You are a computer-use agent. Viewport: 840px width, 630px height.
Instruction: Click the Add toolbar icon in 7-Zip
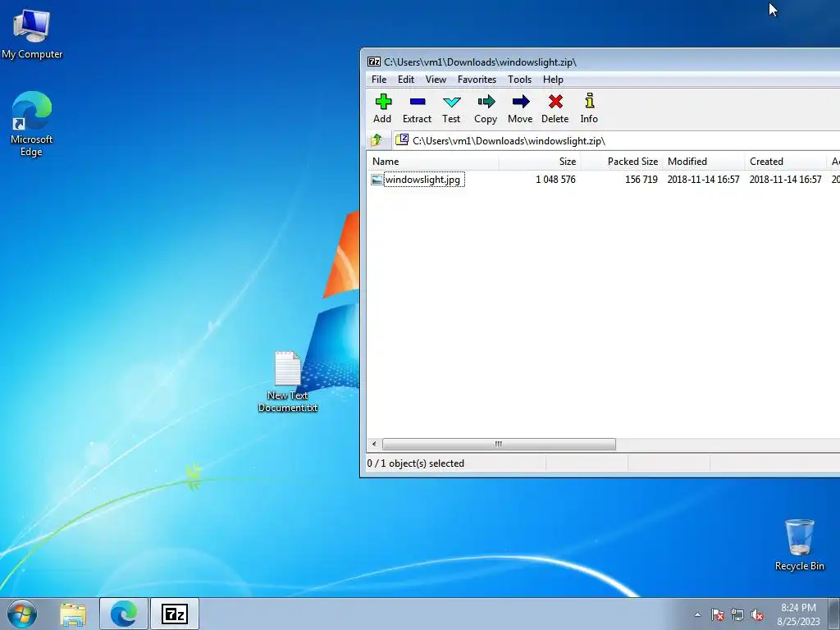(382, 108)
